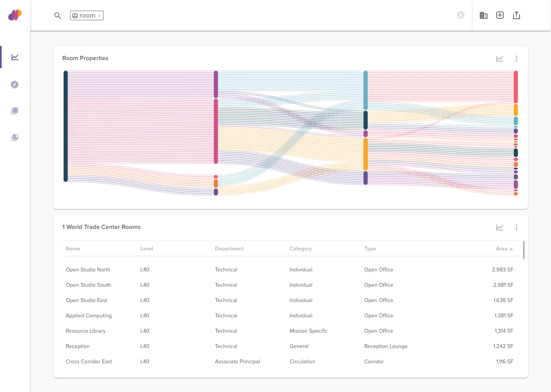Image resolution: width=551 pixels, height=392 pixels.
Task: Click the table's vertical scrollbar
Action: [x=523, y=250]
